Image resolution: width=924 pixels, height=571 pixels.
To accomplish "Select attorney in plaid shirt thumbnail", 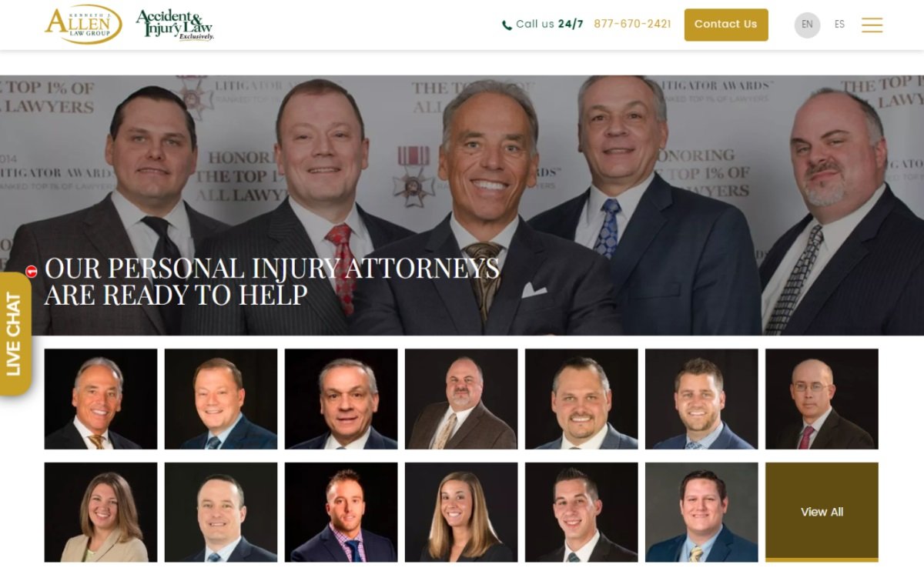I will coord(341,512).
